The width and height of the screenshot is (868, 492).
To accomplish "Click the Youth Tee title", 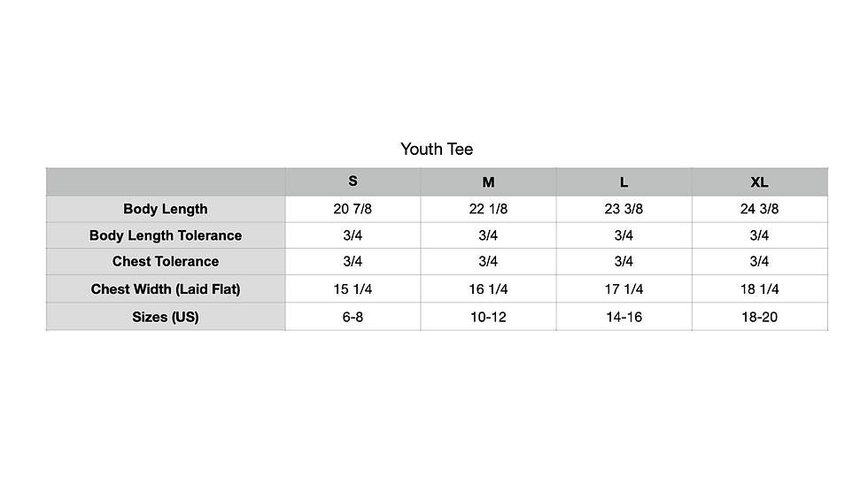I will click(x=437, y=150).
